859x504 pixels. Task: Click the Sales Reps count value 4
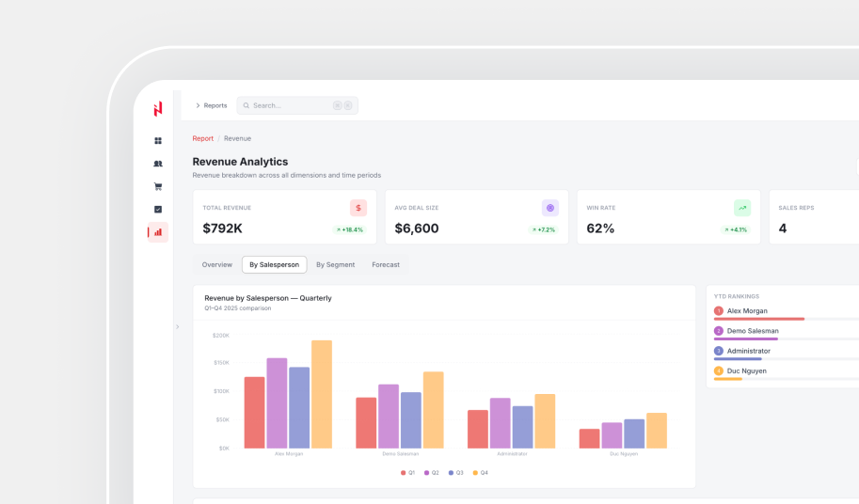pos(782,228)
